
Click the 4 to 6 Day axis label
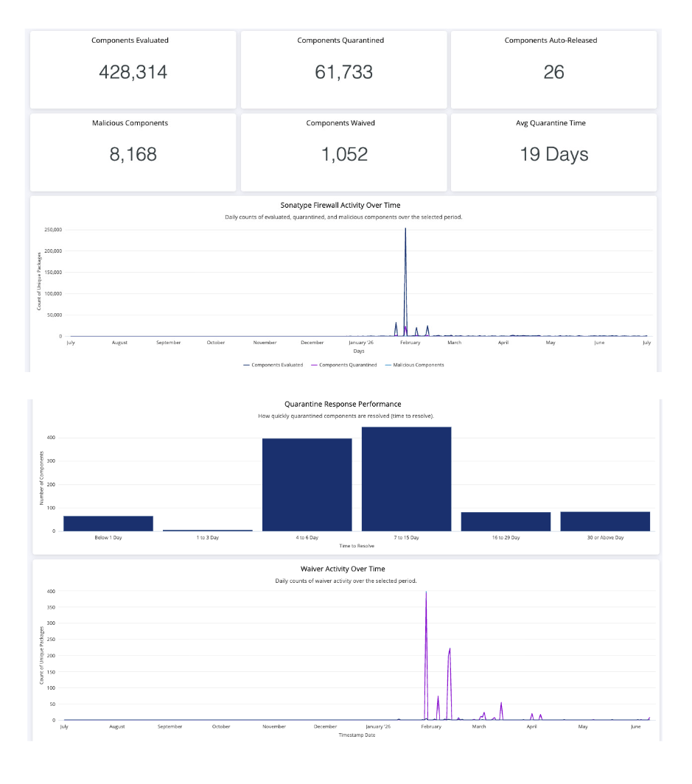click(307, 537)
